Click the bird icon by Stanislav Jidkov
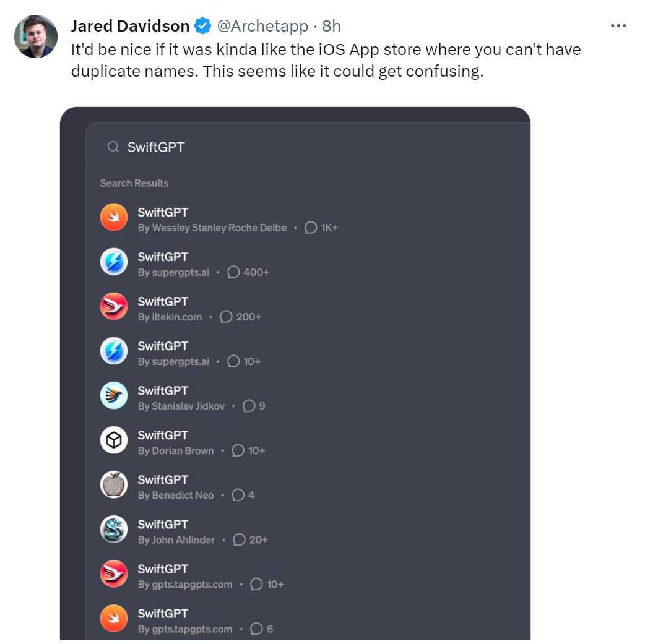The width and height of the screenshot is (645, 644). coord(114,396)
